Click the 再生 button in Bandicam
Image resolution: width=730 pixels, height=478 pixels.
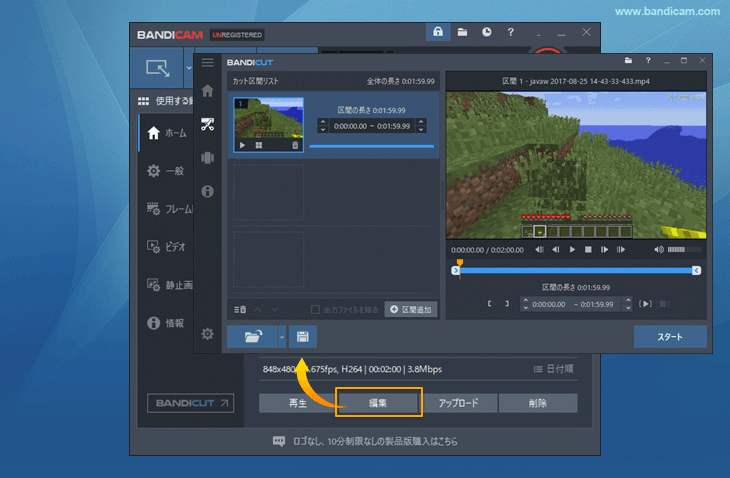click(x=297, y=403)
